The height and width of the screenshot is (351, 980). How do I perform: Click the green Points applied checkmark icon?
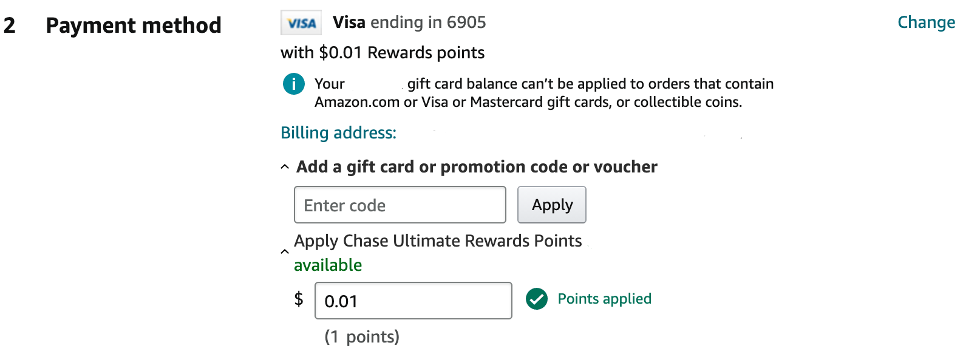tap(537, 299)
